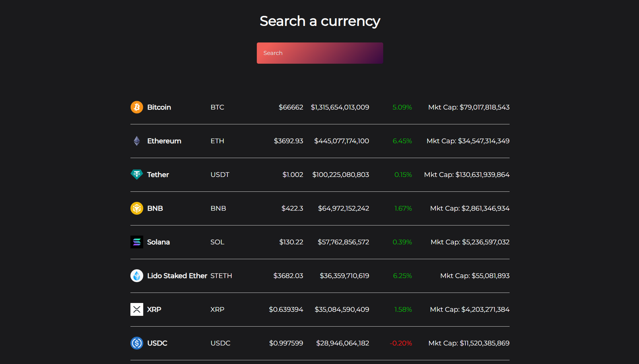Click Ethereum volume $445,077,174,100
The image size is (639, 364).
click(x=342, y=141)
